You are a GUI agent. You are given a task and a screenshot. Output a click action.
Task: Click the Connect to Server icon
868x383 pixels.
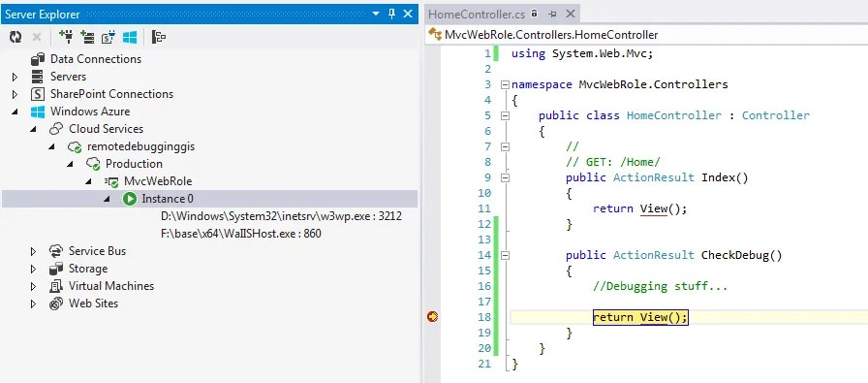pyautogui.click(x=87, y=37)
